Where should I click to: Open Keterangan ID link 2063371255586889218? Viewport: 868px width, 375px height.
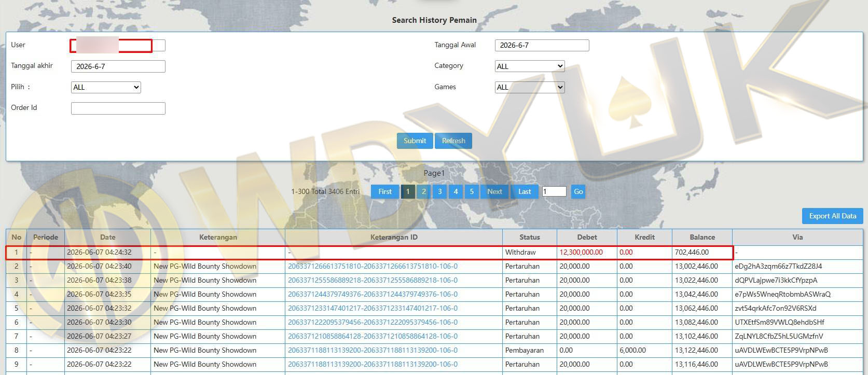click(373, 280)
